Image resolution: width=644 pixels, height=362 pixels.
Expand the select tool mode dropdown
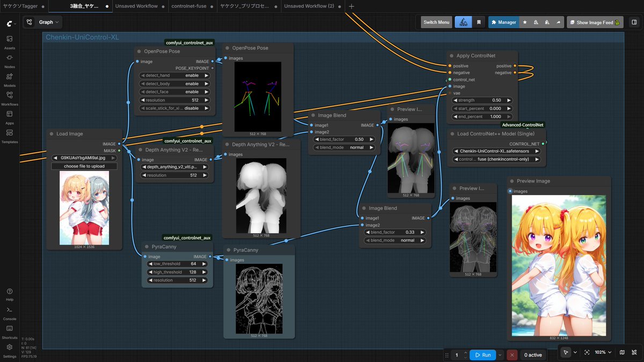click(x=575, y=352)
